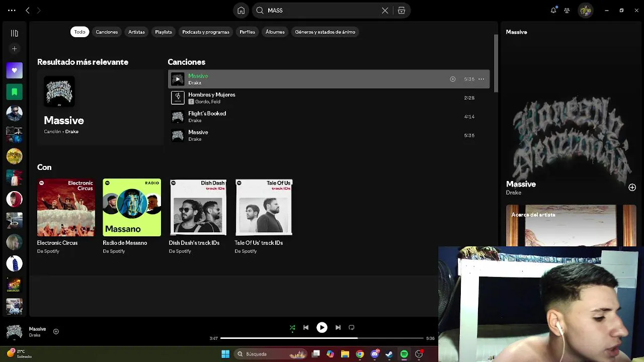This screenshot has height=362, width=644.
Task: Add Massive in right panel to library
Action: coord(632,188)
